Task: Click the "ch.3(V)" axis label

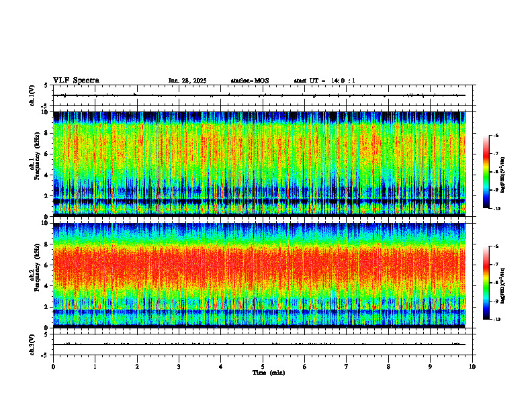Action: pyautogui.click(x=32, y=345)
